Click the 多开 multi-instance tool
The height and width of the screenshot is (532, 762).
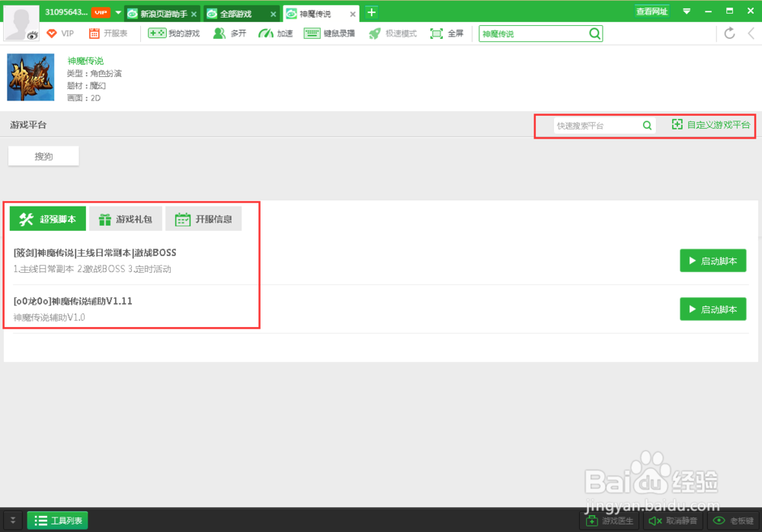pyautogui.click(x=230, y=34)
